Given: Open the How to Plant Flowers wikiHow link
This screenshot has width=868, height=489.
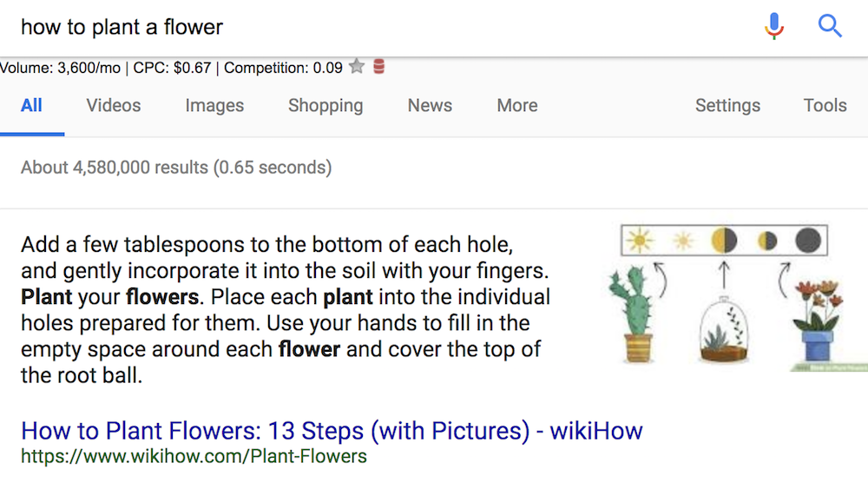Looking at the screenshot, I should pyautogui.click(x=332, y=430).
